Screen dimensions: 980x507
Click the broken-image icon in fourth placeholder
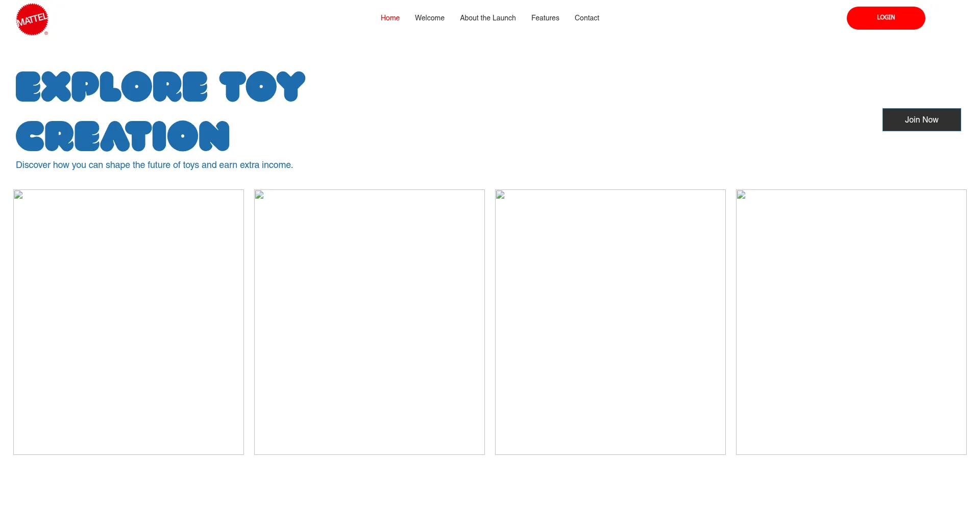[740, 195]
